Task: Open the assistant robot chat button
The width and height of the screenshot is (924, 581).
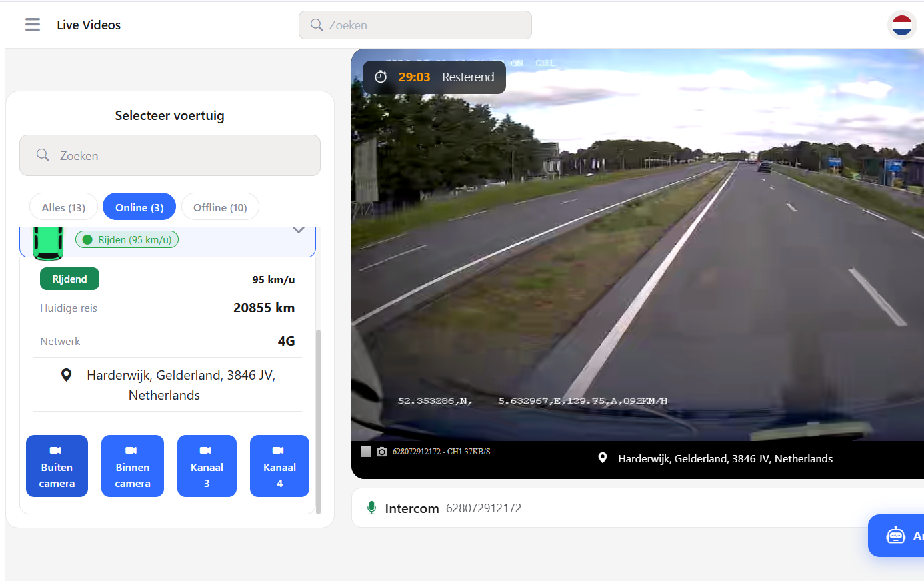Action: coord(896,535)
